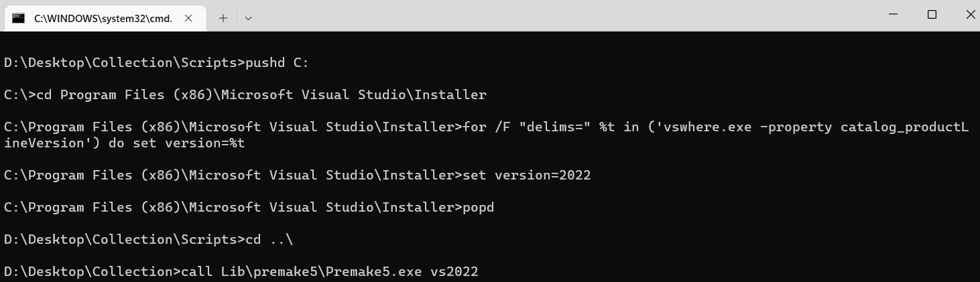This screenshot has height=282, width=980.
Task: Click the first 'D:\Desktop\Collection\Scripts>' prompt
Action: [125, 63]
